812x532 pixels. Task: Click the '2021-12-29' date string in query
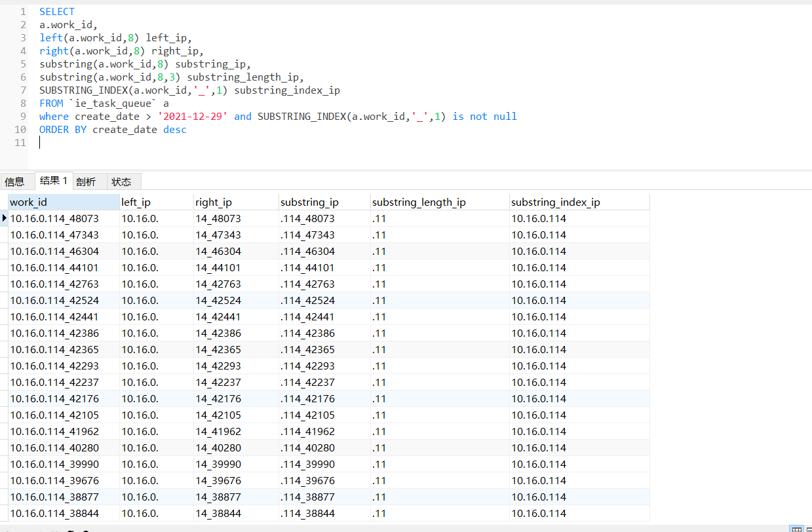(x=193, y=116)
